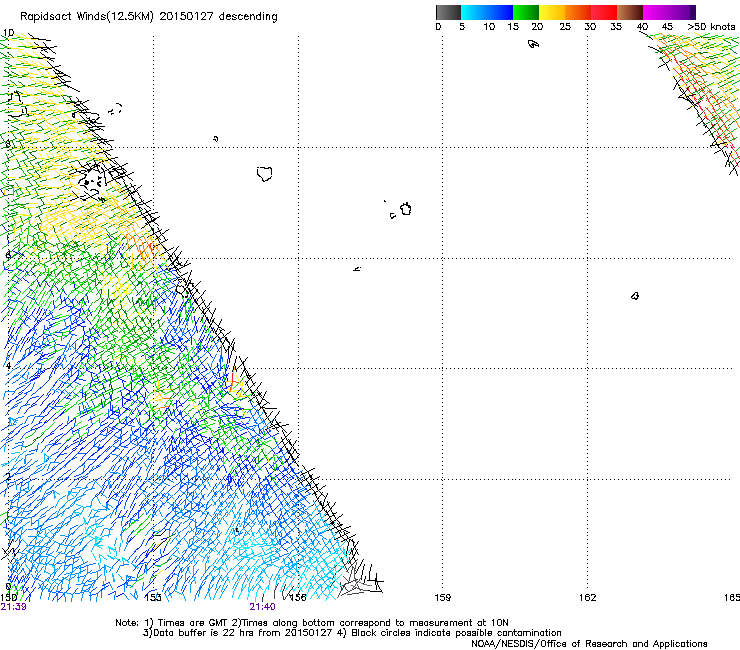Click the '25' legend tick label
Screen dimensions: 740x650
click(565, 27)
